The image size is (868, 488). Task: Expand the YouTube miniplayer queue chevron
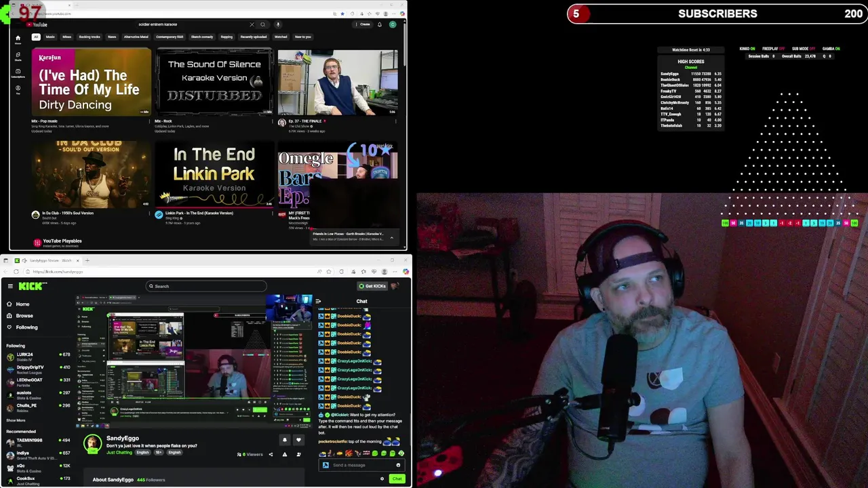pyautogui.click(x=391, y=237)
